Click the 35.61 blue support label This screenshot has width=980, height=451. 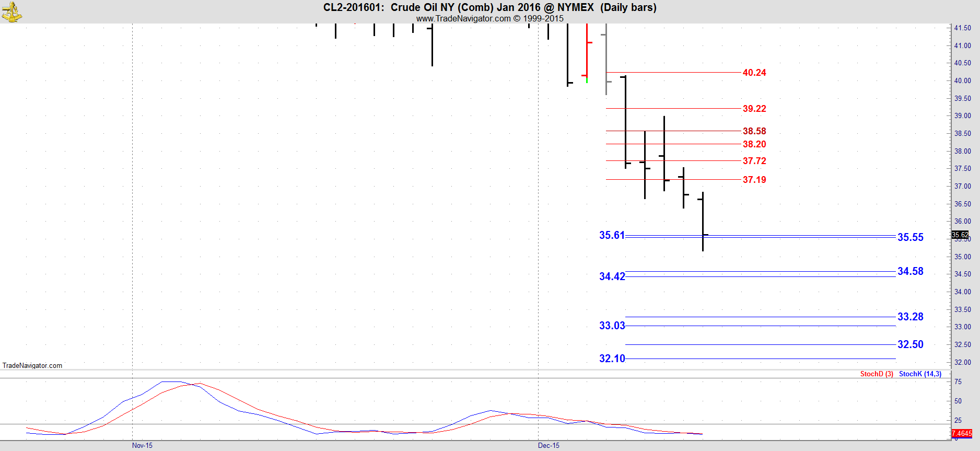(612, 235)
